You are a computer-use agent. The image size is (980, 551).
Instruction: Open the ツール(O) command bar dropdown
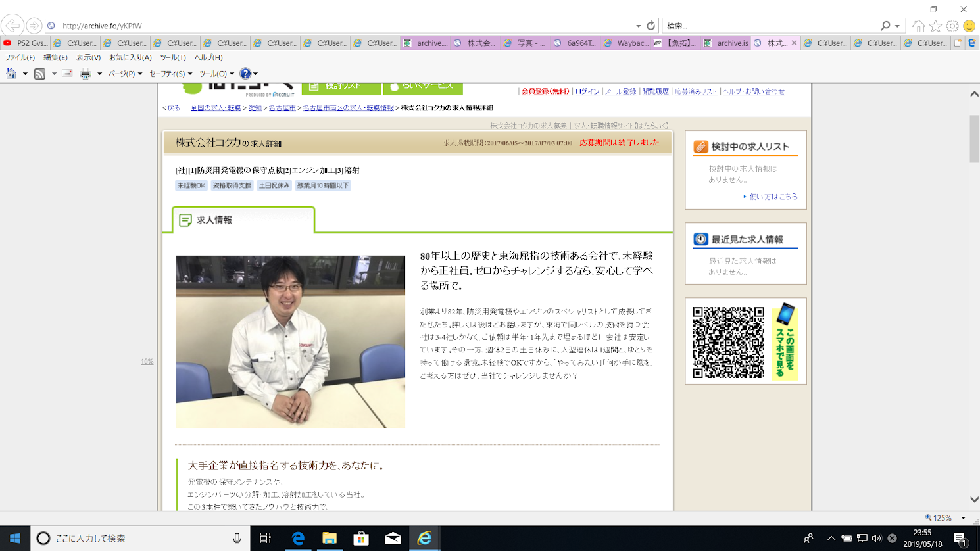pyautogui.click(x=216, y=74)
